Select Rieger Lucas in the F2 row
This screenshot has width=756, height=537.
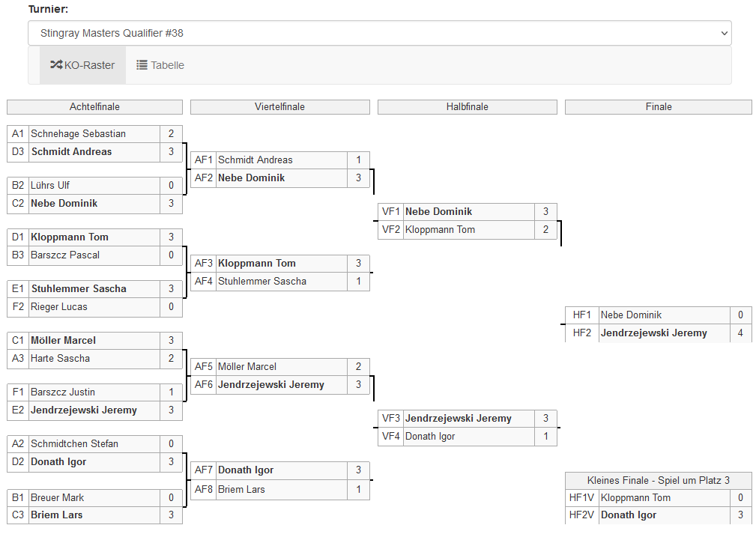coord(59,306)
